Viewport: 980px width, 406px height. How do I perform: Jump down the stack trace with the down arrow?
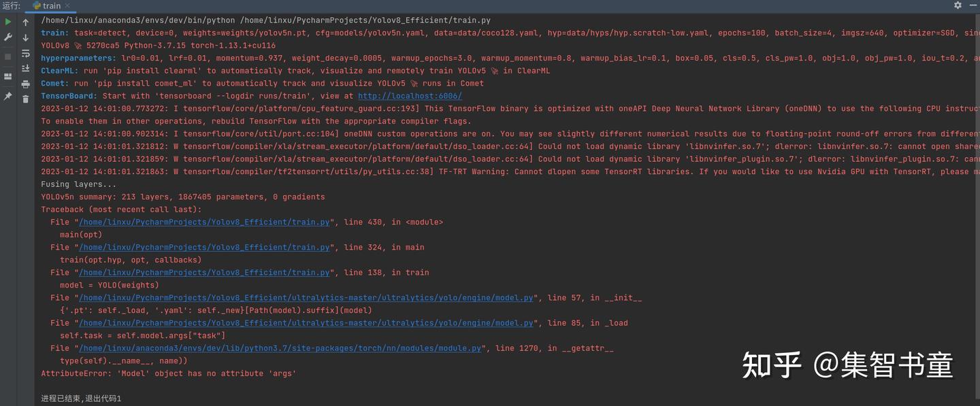[26, 38]
